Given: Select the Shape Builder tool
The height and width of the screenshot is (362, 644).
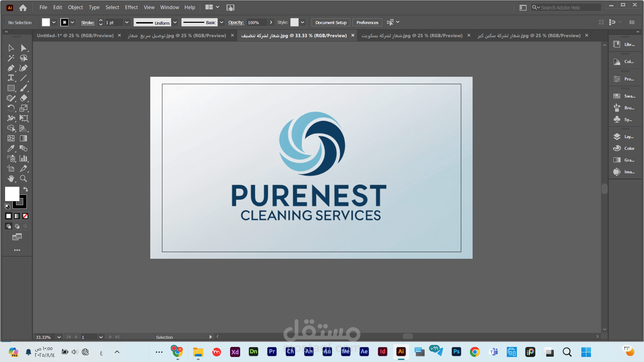Looking at the screenshot, I should [11, 128].
